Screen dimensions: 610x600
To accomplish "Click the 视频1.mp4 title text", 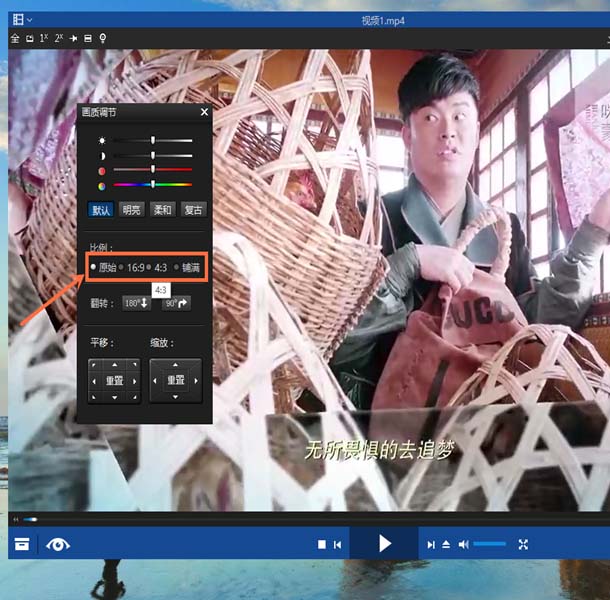I will 383,21.
